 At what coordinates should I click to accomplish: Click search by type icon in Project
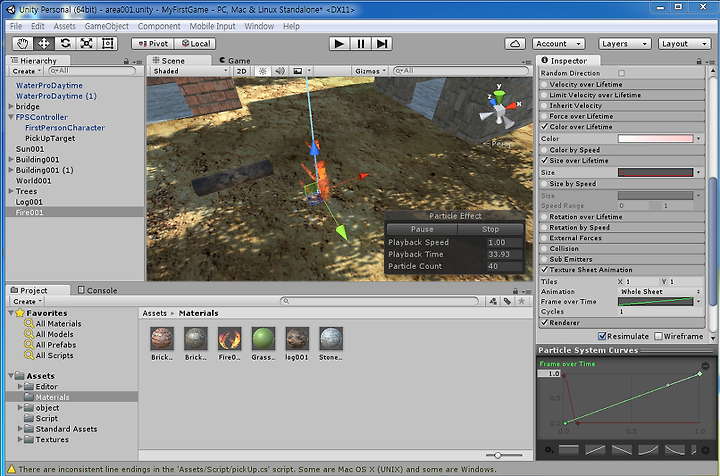[493, 301]
